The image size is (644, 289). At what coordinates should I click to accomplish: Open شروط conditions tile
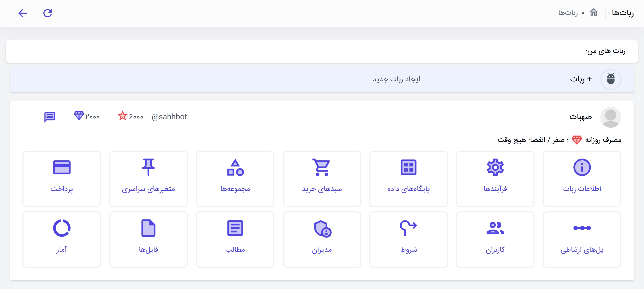(408, 239)
